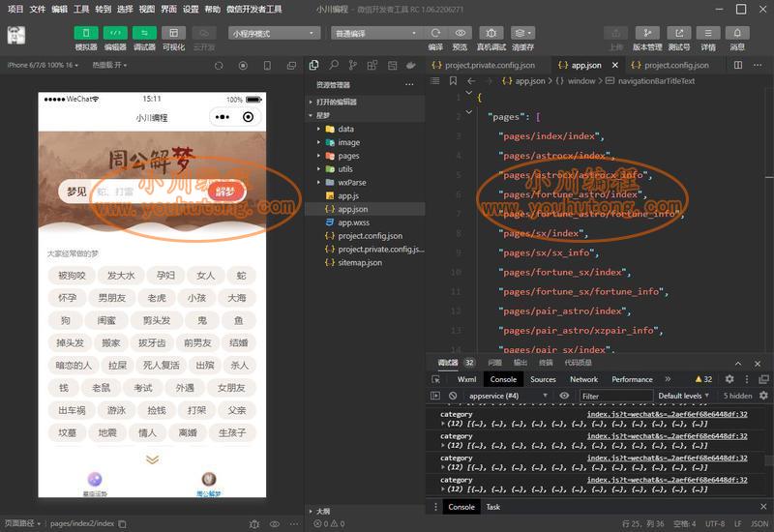Open the Default levels dropdown
This screenshot has height=532, width=774.
pyautogui.click(x=684, y=396)
